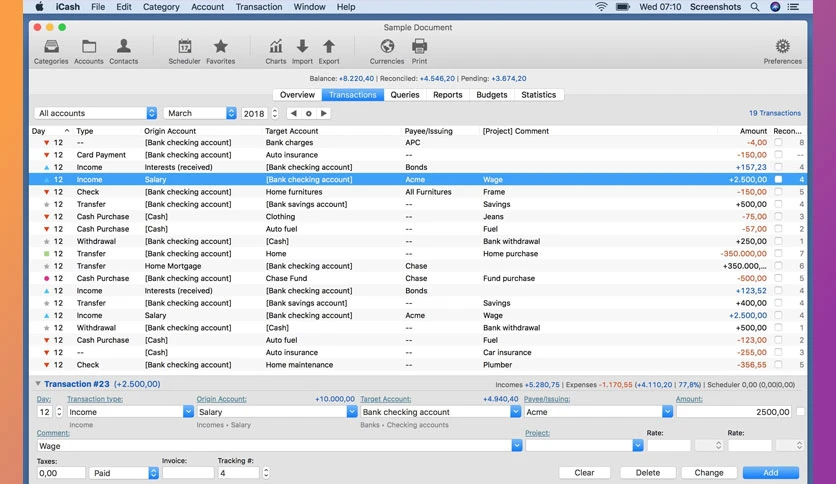Toggle reconciled checkbox for selected Salary row
The height and width of the screenshot is (484, 836).
tap(778, 180)
